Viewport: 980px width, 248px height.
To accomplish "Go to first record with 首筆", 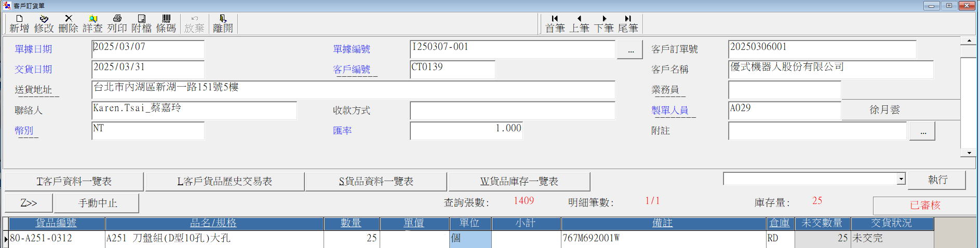I will (555, 24).
